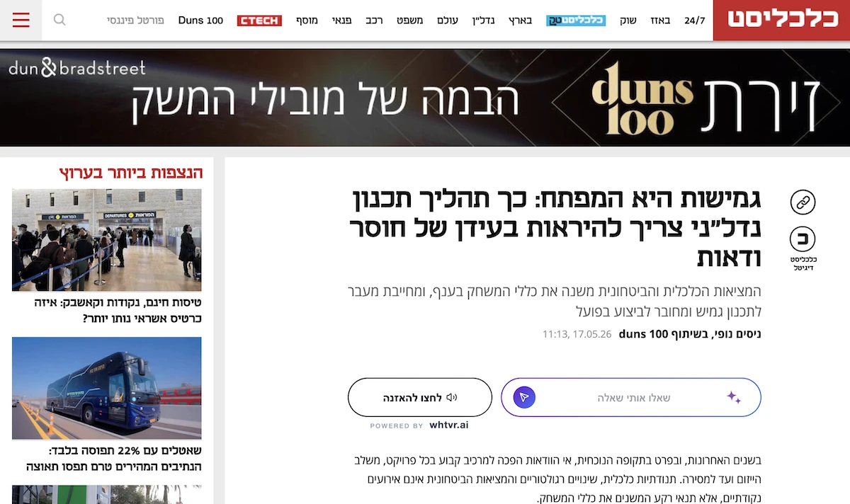Click the sparkle AI icon

(x=734, y=397)
